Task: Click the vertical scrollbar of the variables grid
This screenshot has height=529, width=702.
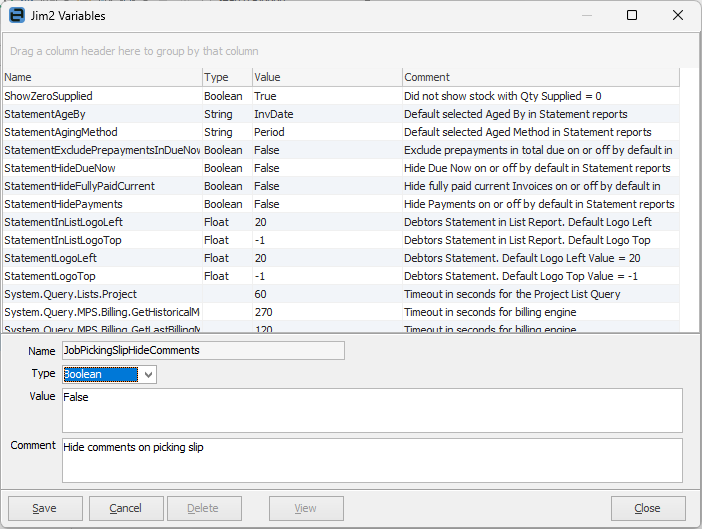Action: tap(689, 200)
